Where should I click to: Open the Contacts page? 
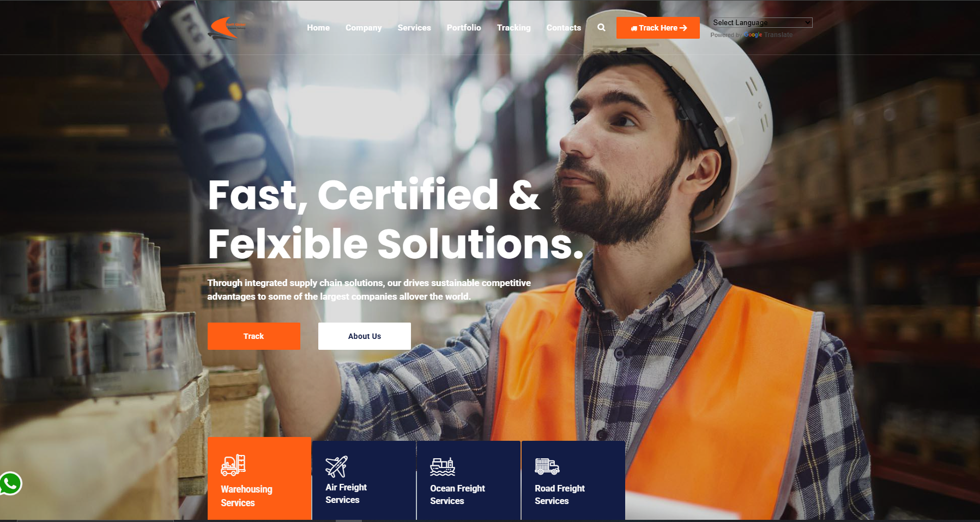click(563, 28)
